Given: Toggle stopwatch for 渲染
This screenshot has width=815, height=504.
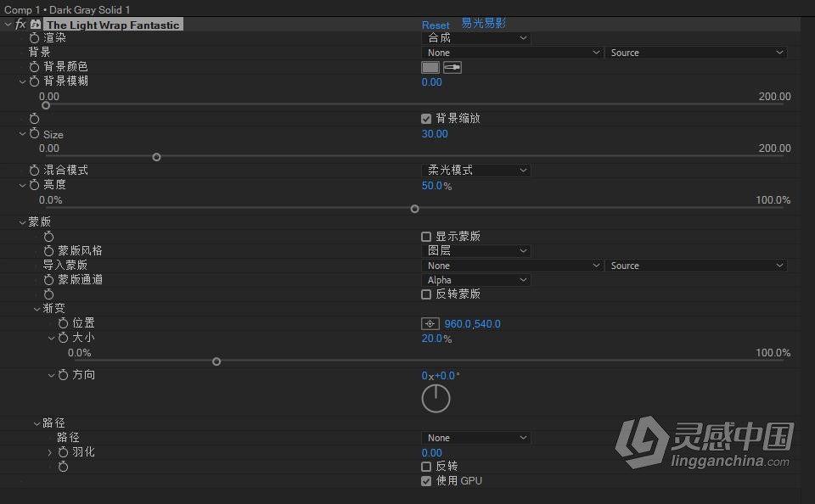Looking at the screenshot, I should pyautogui.click(x=34, y=38).
